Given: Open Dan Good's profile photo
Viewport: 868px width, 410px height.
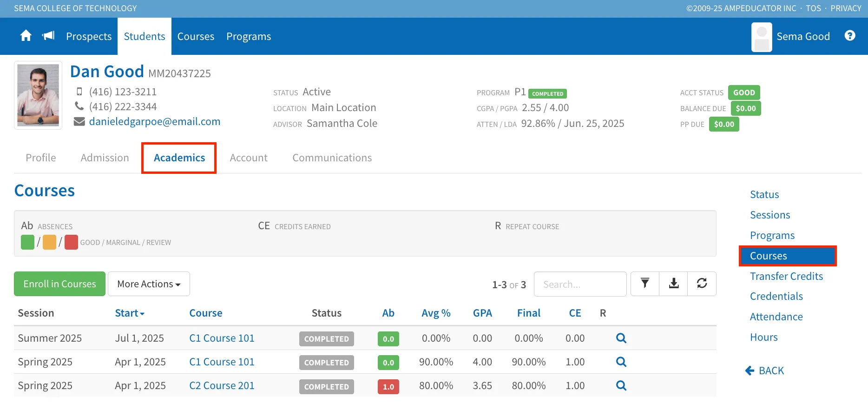Looking at the screenshot, I should 38,95.
